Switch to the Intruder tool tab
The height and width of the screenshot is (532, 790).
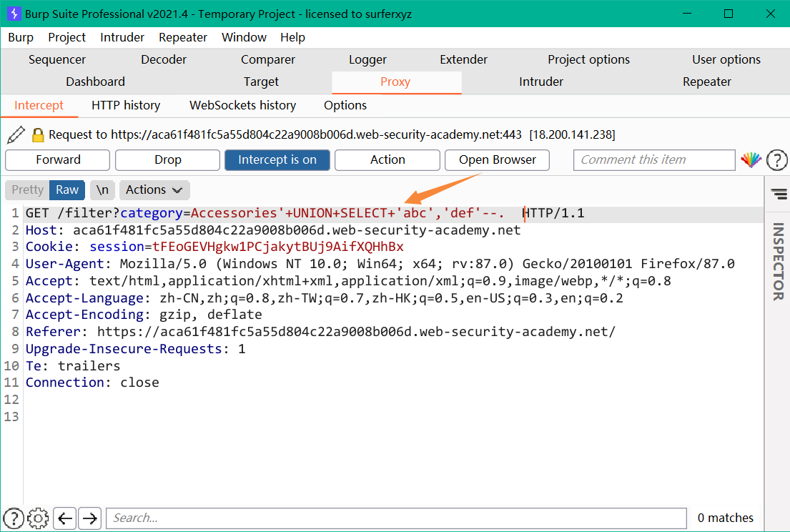tap(541, 82)
